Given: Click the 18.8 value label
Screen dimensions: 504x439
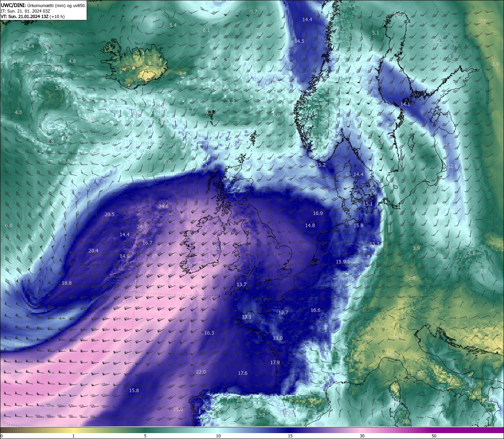Looking at the screenshot, I should click(67, 283).
